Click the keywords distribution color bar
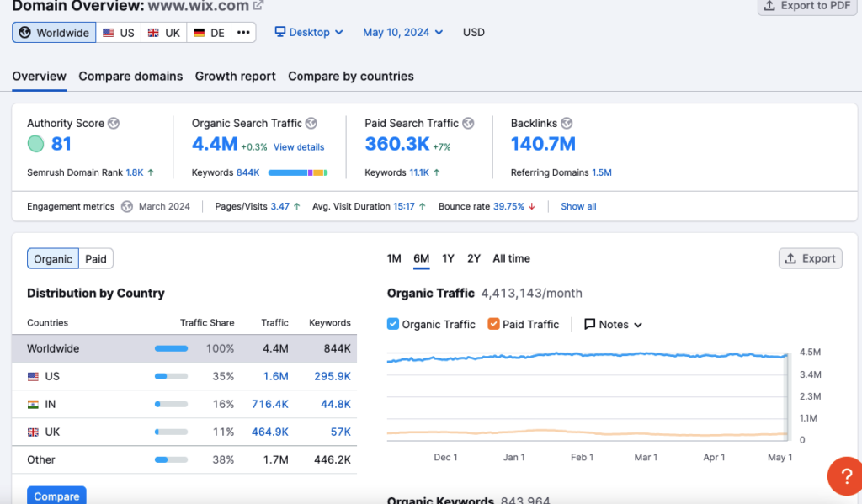Viewport: 862px width, 504px height. (x=298, y=172)
